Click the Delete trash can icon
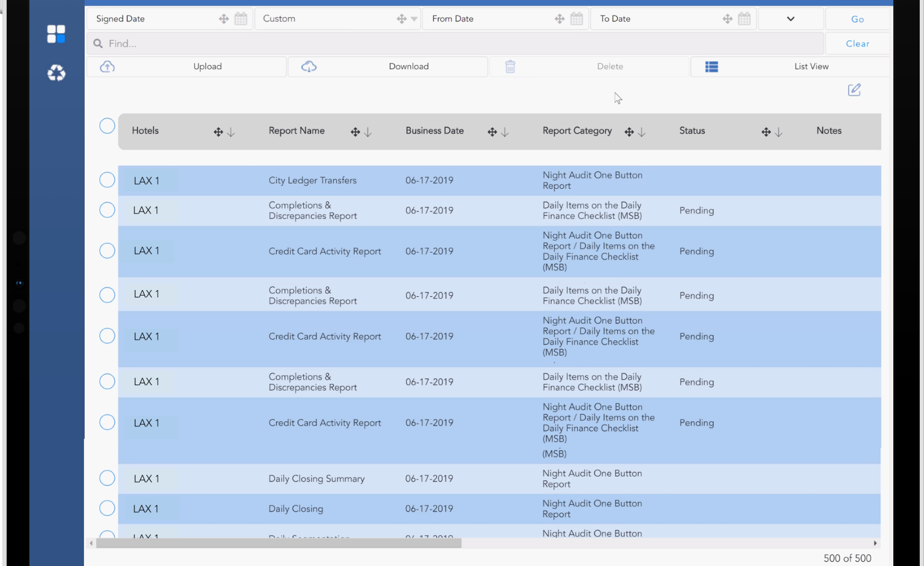Viewport: 924px width, 566px height. click(510, 66)
